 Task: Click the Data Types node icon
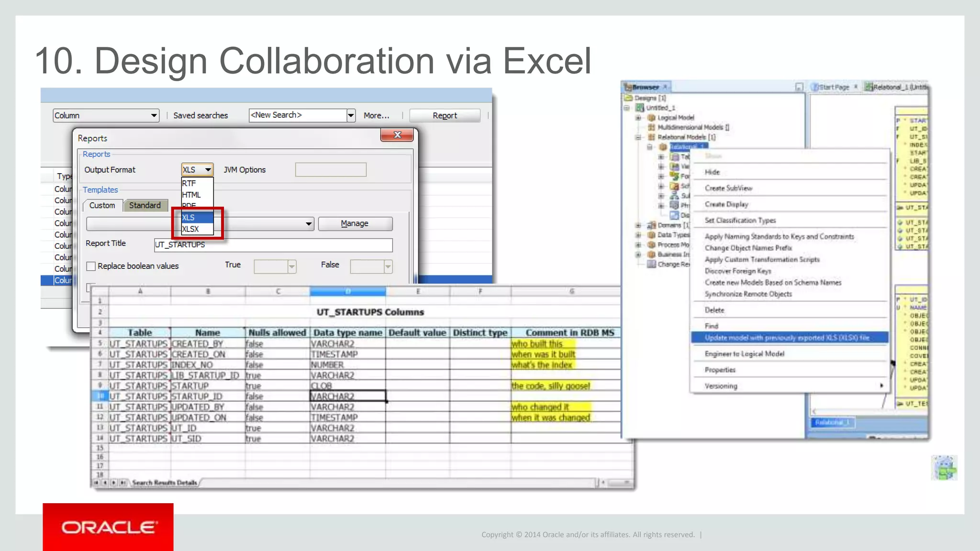[651, 235]
